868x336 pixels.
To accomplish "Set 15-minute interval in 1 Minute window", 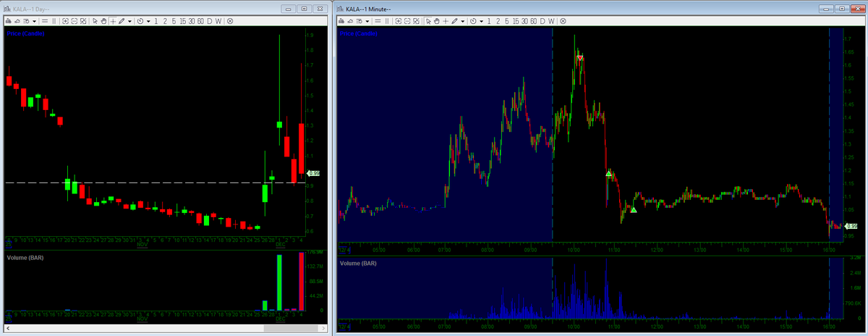I will (x=516, y=21).
